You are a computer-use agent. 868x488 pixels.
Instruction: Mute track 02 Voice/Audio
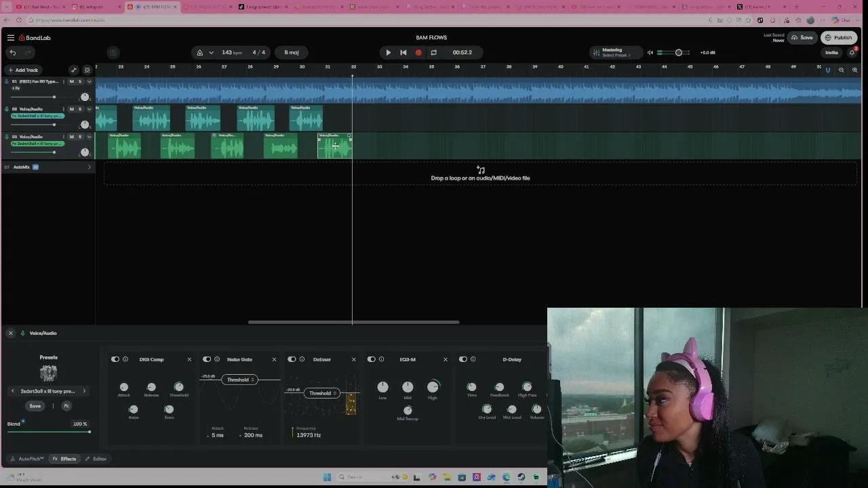point(71,109)
